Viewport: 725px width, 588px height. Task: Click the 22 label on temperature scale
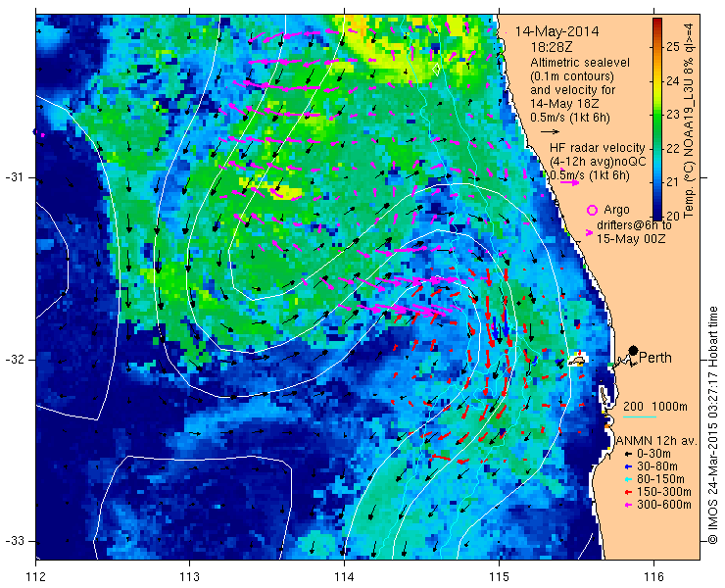[673, 149]
